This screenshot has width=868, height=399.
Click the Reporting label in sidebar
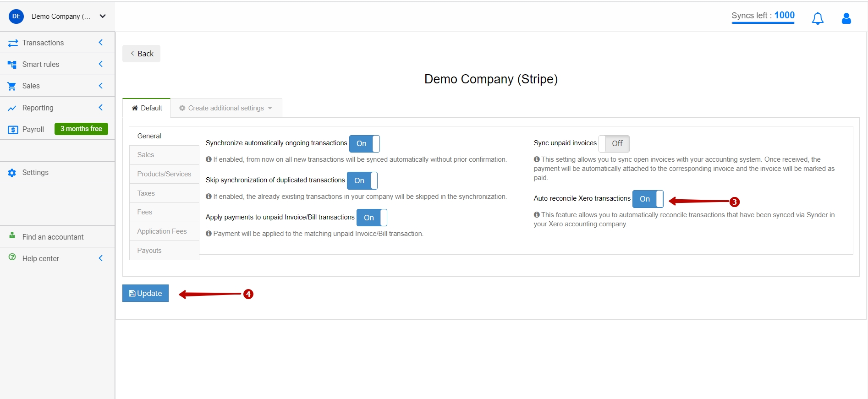tap(38, 108)
